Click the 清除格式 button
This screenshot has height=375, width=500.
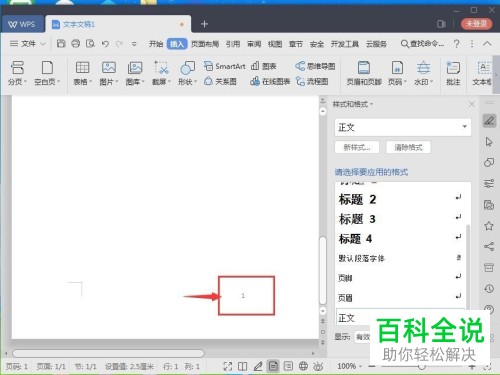click(x=408, y=147)
